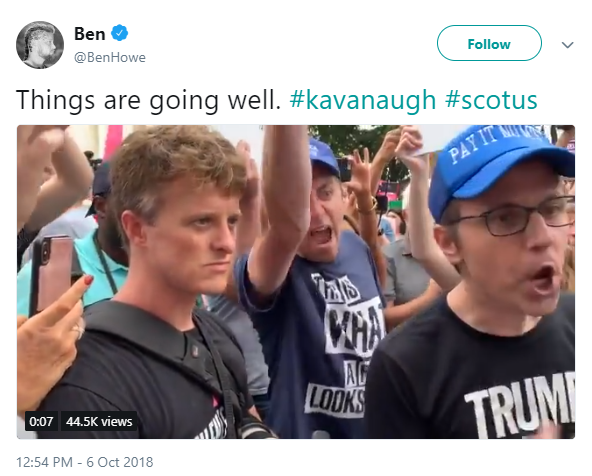Follow the BenHowe account

(x=489, y=43)
